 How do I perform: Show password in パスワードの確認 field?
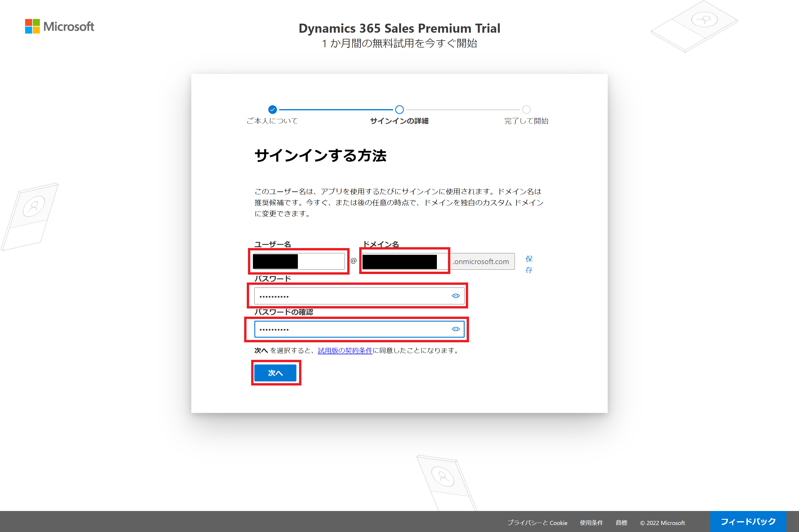tap(456, 329)
